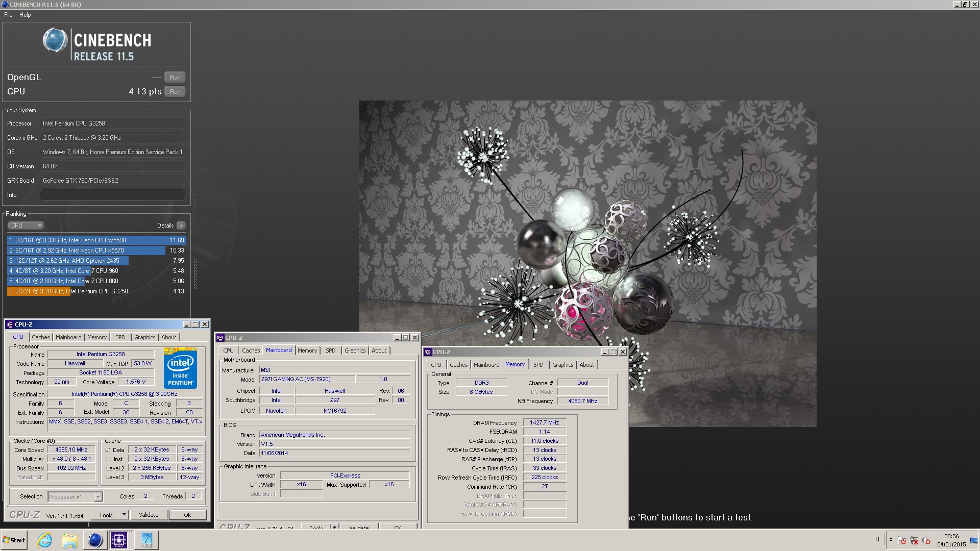Select the Core i7 860 ranking row
This screenshot has height=551, width=980.
(x=96, y=281)
